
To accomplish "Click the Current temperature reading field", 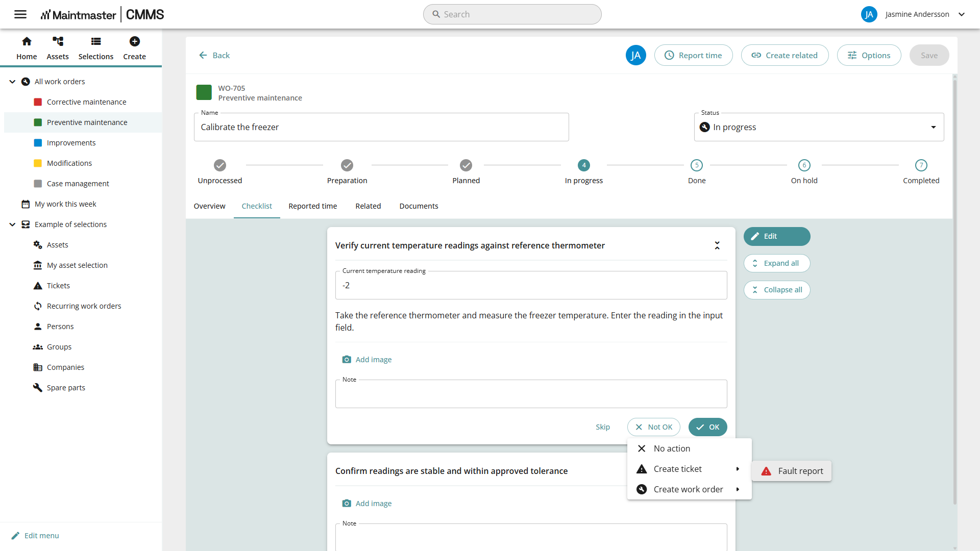I will [531, 285].
